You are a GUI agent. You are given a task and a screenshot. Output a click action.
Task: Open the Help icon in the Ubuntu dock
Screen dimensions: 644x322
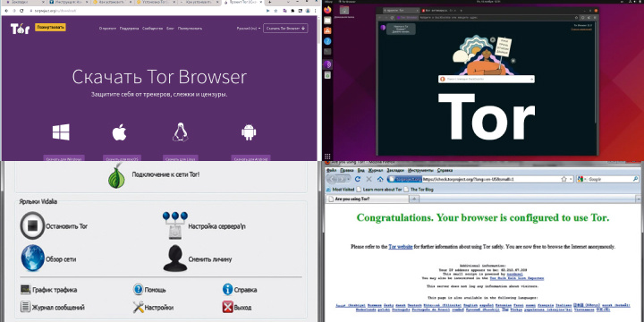point(327,41)
